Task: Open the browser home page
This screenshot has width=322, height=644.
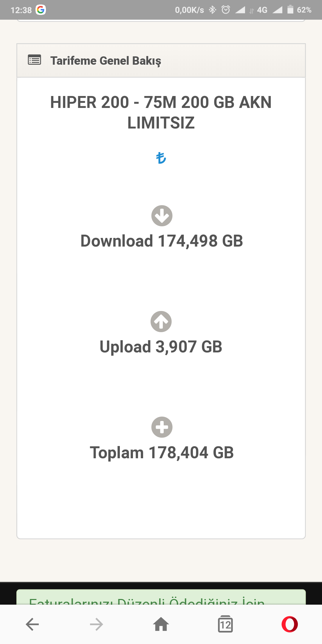Action: pyautogui.click(x=161, y=624)
